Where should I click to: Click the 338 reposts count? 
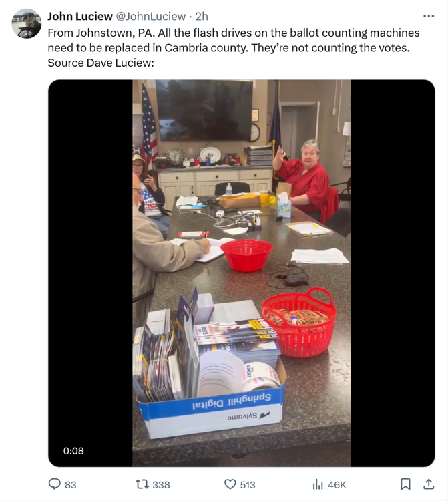coord(161,485)
